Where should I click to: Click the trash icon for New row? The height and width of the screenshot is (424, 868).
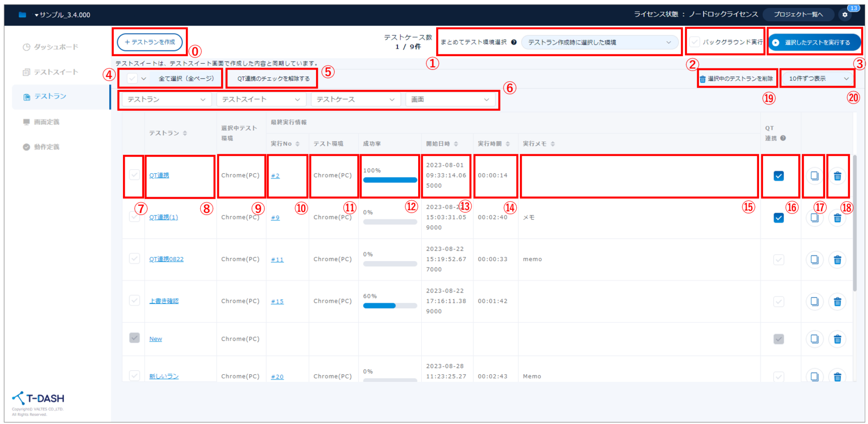pos(837,339)
